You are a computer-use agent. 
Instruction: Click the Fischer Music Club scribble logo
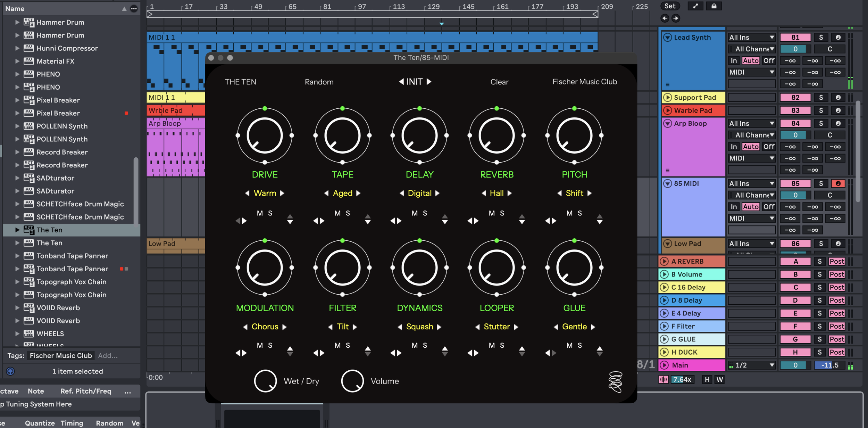point(615,382)
